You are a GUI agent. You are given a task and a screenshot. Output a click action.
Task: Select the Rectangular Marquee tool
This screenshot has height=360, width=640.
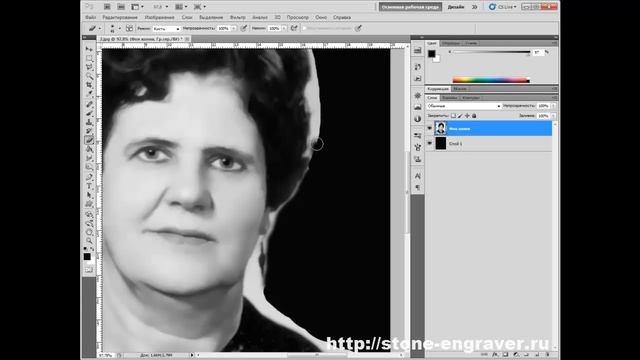(x=89, y=58)
